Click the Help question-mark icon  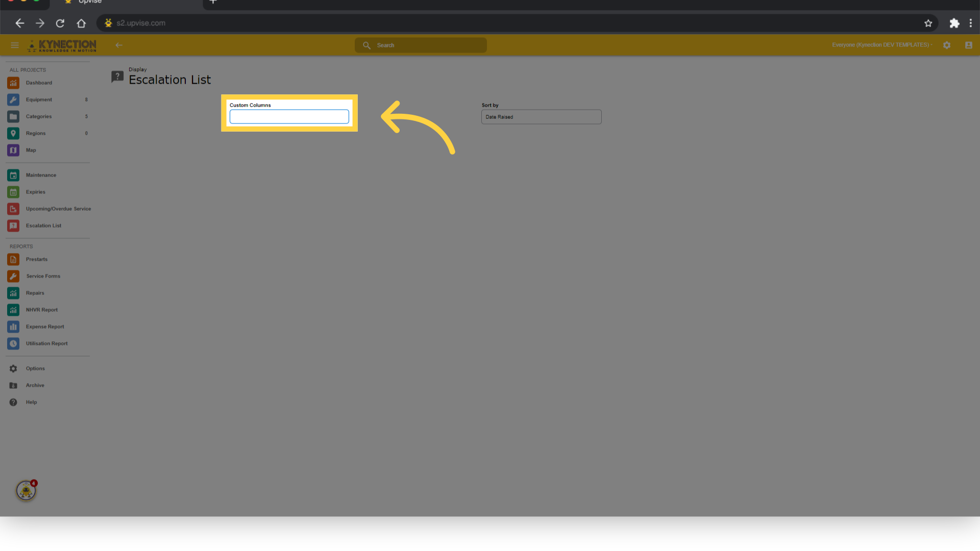coord(13,402)
